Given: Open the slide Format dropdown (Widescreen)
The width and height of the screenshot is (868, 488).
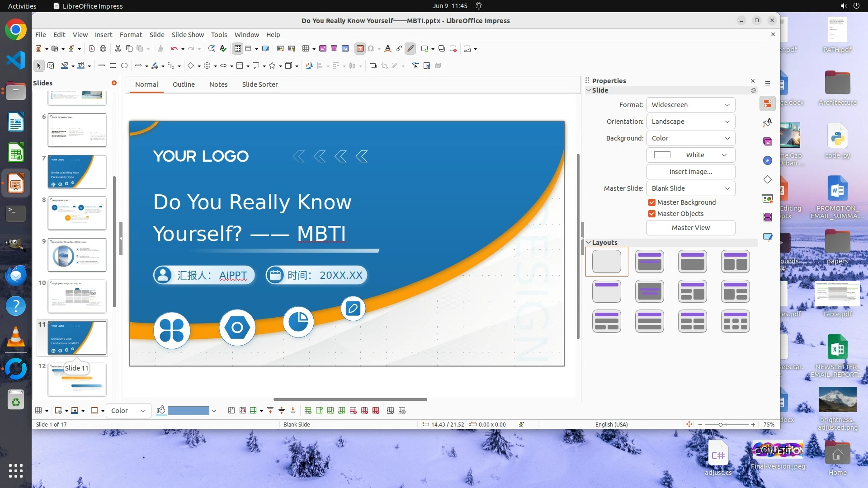Looking at the screenshot, I should pos(690,105).
